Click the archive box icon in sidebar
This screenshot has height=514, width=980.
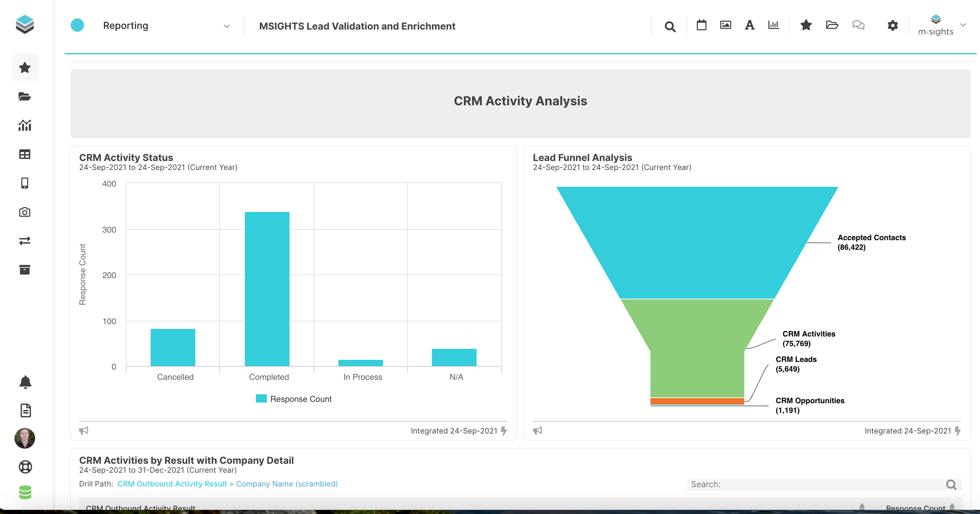pos(25,270)
